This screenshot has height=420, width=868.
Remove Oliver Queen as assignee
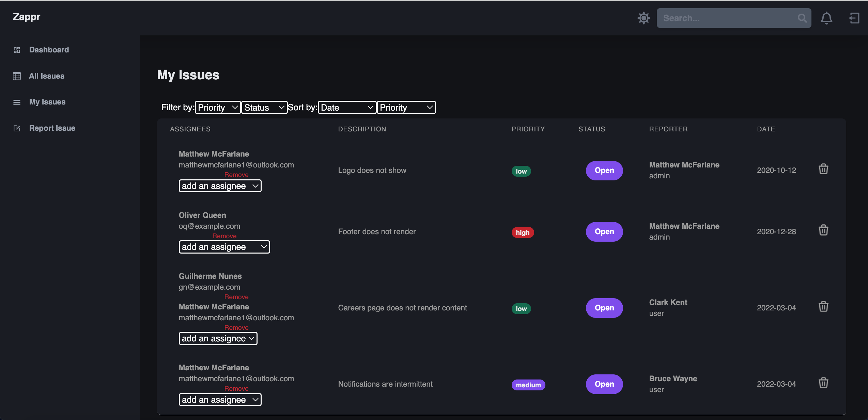coord(224,236)
